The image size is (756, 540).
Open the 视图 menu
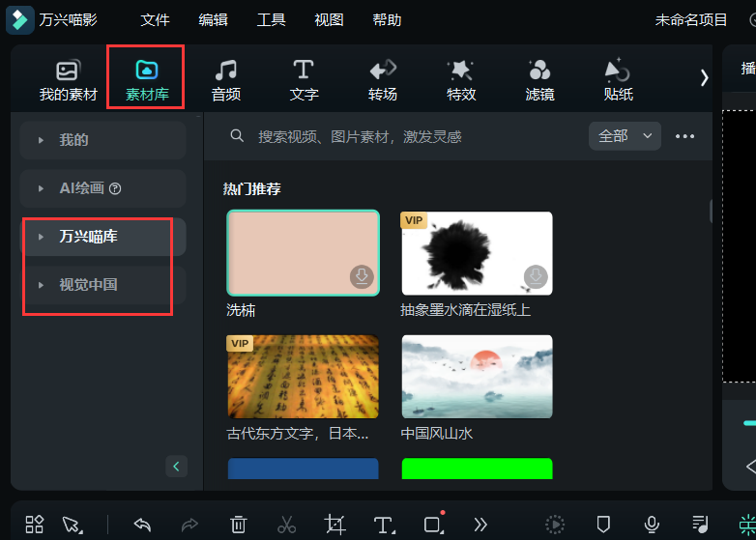tap(329, 19)
